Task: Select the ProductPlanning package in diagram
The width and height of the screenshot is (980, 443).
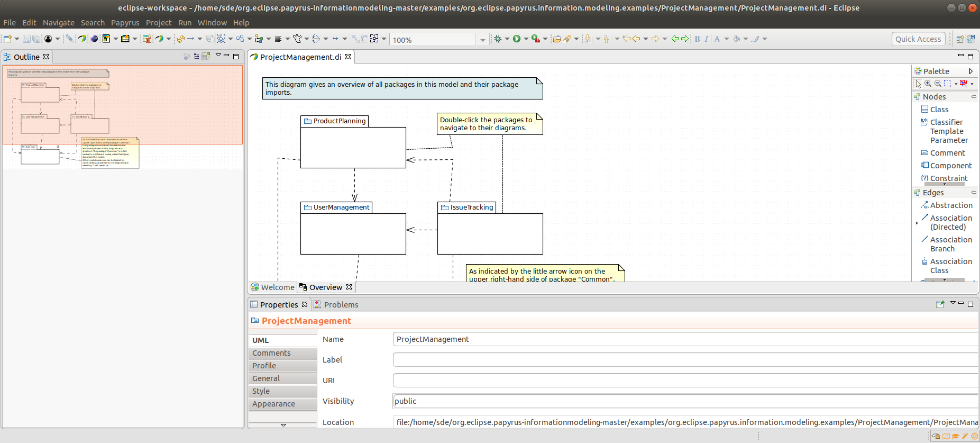Action: (x=353, y=142)
